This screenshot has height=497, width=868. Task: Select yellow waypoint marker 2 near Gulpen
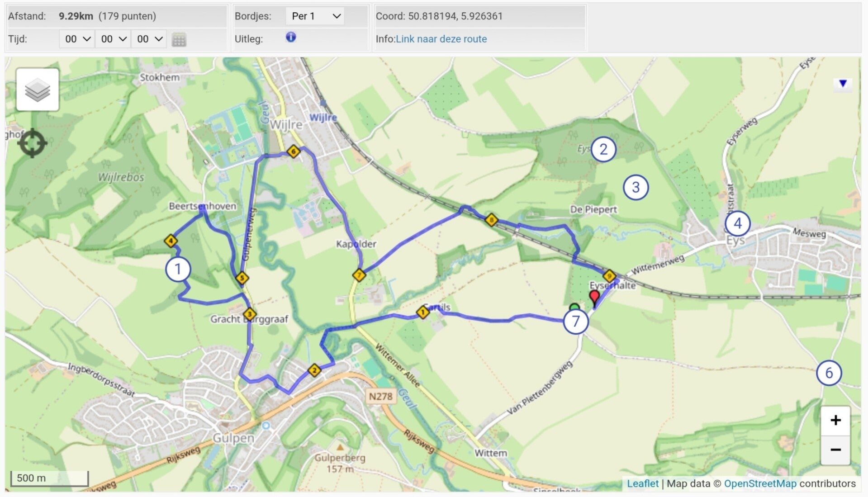(314, 371)
